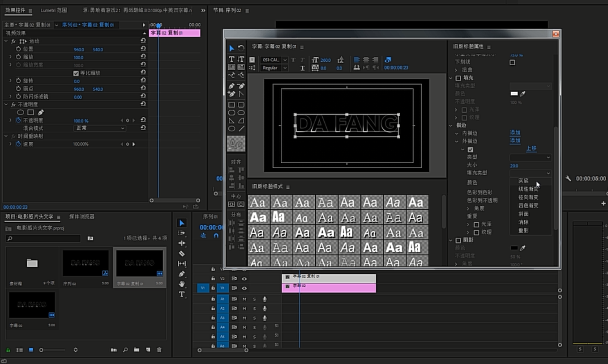Choose 四色渐变 four-color gradient option
This screenshot has width=608, height=364.
[528, 206]
